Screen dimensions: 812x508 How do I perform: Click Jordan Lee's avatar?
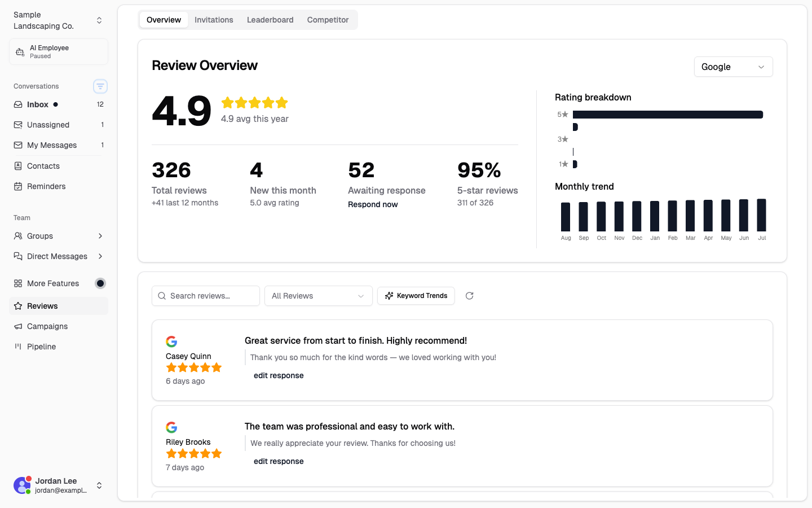coord(23,485)
